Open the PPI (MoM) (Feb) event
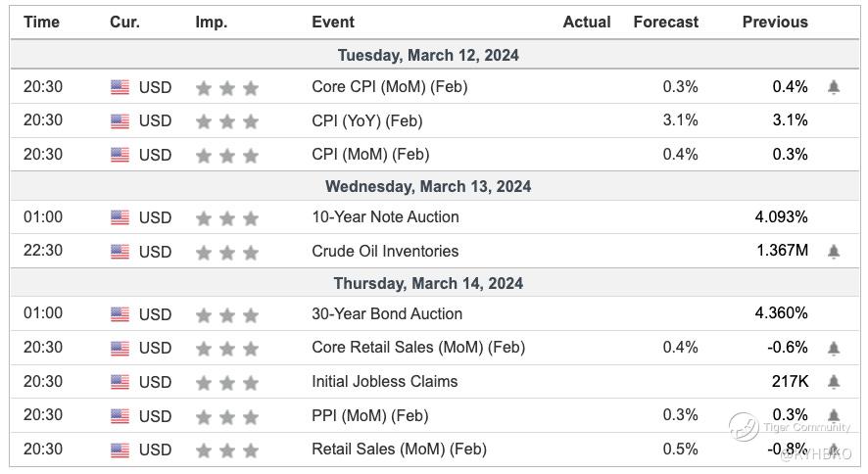868x474 pixels. pyautogui.click(x=369, y=415)
